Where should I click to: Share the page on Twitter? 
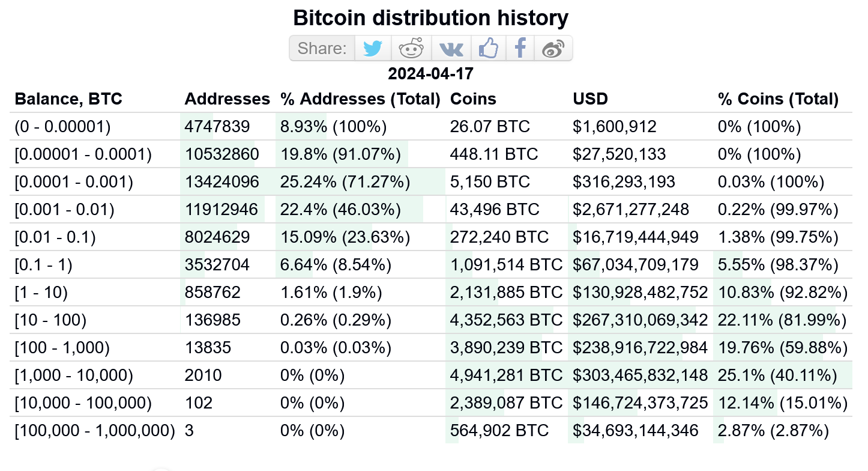(373, 48)
